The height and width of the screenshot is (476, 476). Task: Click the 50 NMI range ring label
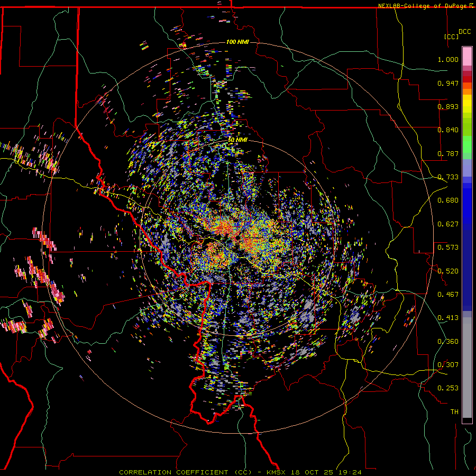[x=237, y=140]
